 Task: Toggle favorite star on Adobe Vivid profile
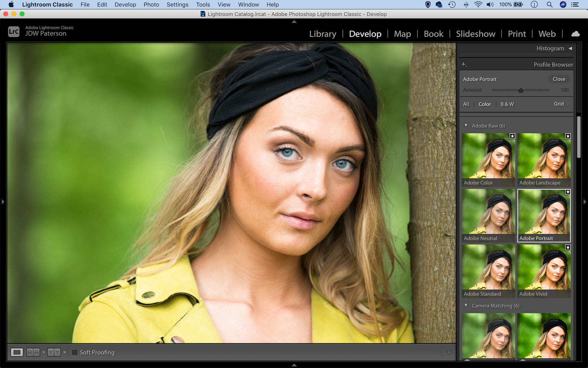[568, 247]
